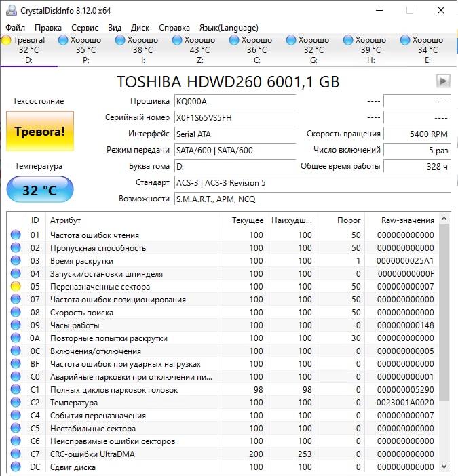Click raw value 000000005290
This screenshot has height=476, width=458.
coord(405,389)
